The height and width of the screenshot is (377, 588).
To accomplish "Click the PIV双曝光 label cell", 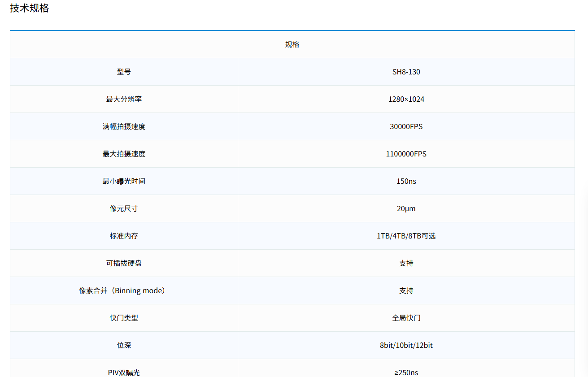I will click(x=124, y=372).
